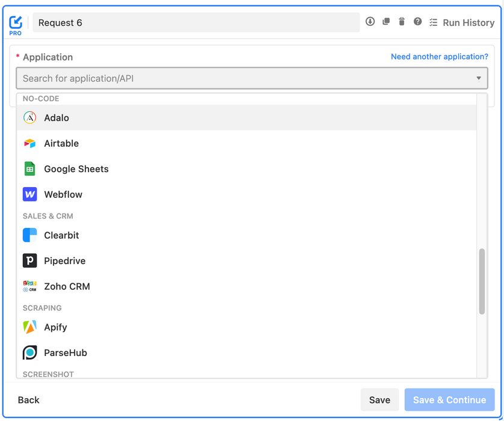Open the Need another application link
The image size is (504, 421).
(439, 57)
